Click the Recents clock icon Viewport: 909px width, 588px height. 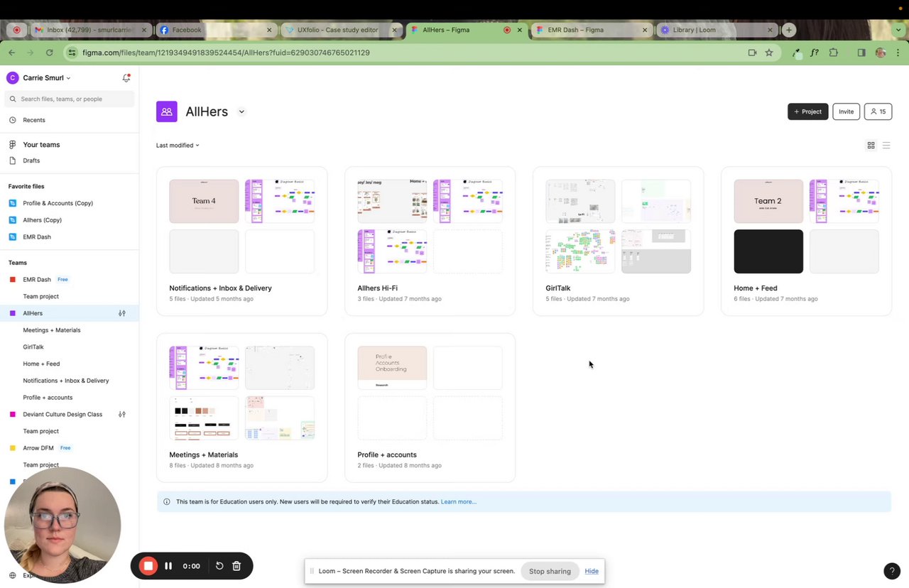coord(12,120)
